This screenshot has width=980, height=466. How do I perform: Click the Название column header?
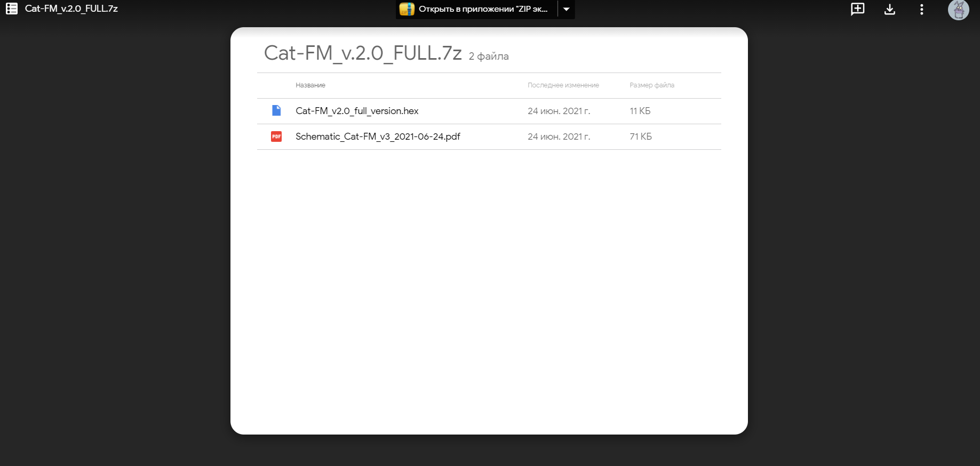(310, 85)
